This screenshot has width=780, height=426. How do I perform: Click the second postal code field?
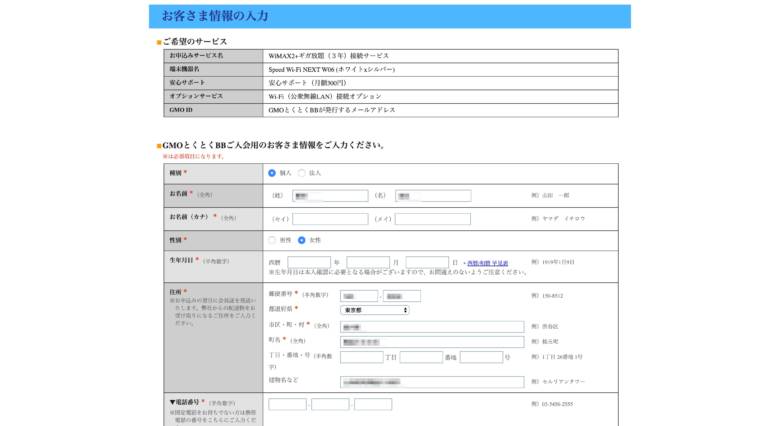(402, 296)
